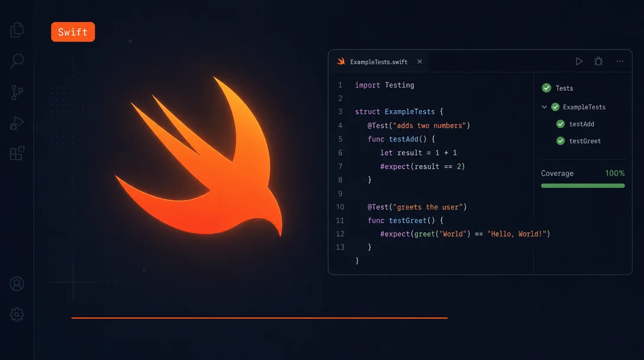Click 'struct ExampleTests {' code line
Screen dimensions: 644x360
coord(399,112)
